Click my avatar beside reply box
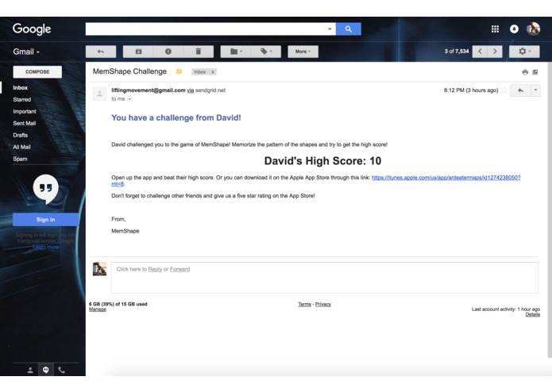 tap(99, 269)
